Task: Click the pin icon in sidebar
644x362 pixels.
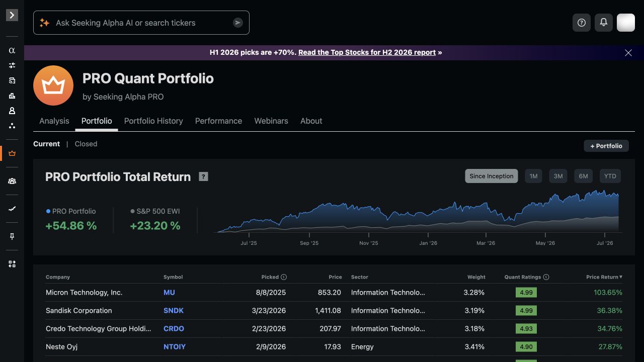Action: click(x=12, y=236)
